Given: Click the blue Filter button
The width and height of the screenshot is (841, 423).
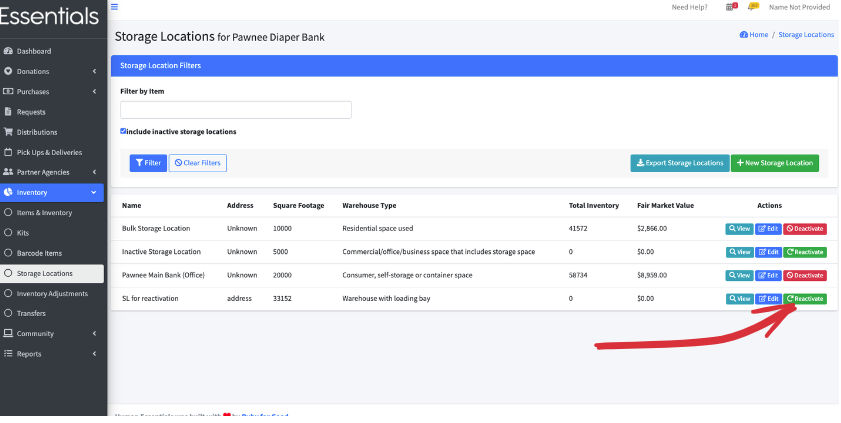Looking at the screenshot, I should tap(148, 163).
